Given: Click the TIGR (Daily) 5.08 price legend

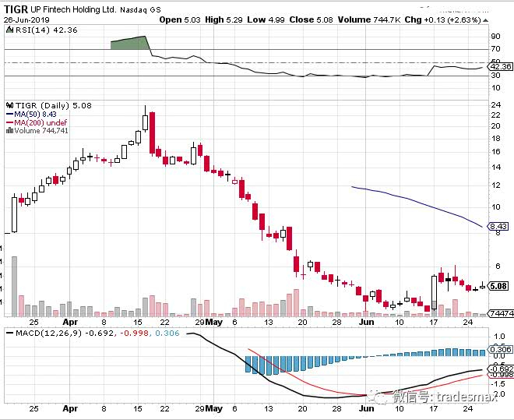Looking at the screenshot, I should [x=54, y=105].
